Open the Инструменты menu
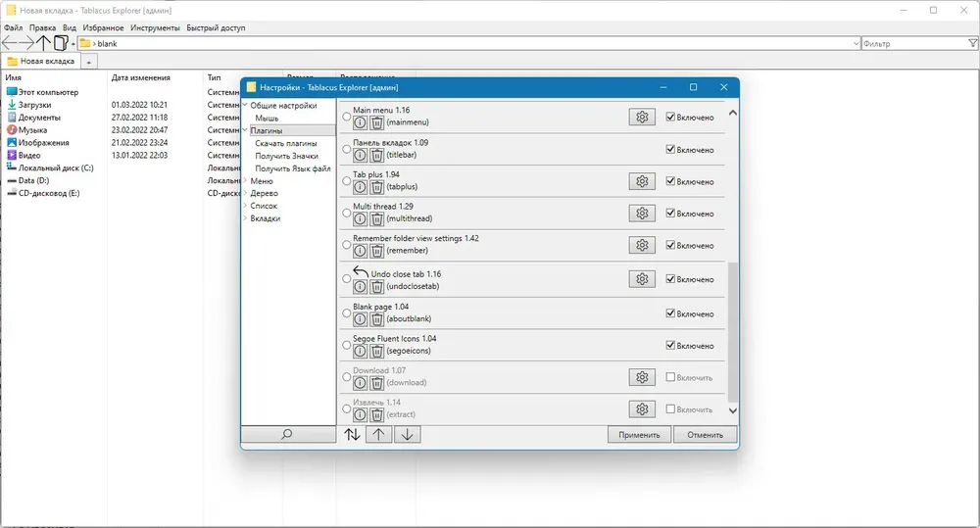980x528 pixels. 155,27
